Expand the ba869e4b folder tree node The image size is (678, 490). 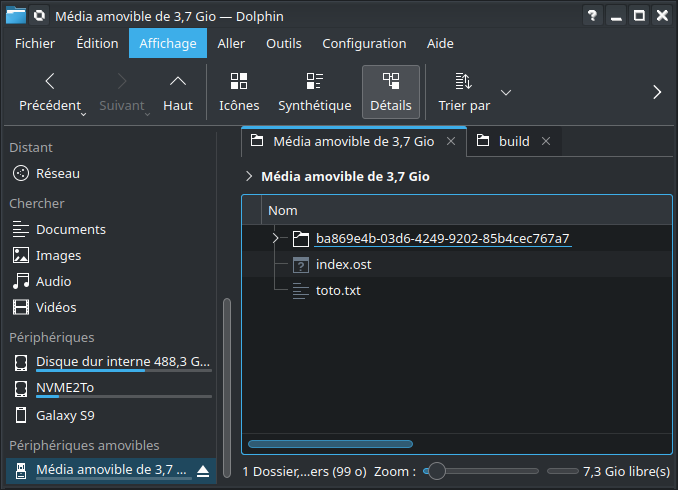[x=275, y=239]
